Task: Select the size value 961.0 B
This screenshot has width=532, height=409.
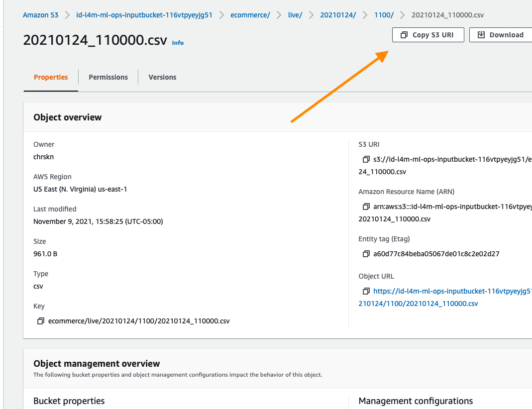Action: click(x=45, y=254)
